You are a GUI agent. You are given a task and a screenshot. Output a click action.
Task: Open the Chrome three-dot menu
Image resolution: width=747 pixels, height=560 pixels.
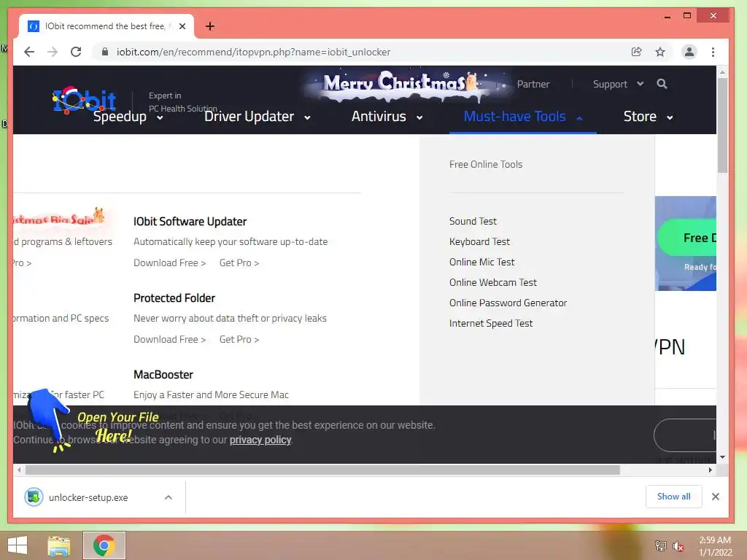tap(713, 52)
